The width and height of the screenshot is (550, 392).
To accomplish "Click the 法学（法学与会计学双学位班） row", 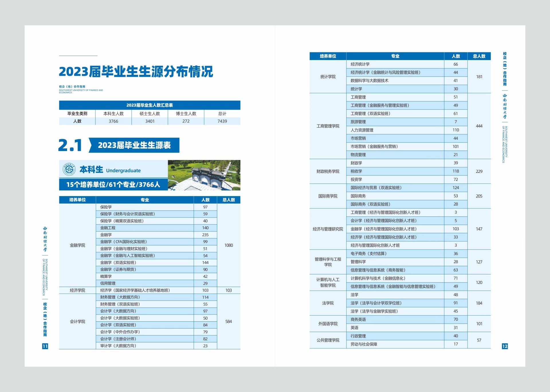I will click(407, 303).
